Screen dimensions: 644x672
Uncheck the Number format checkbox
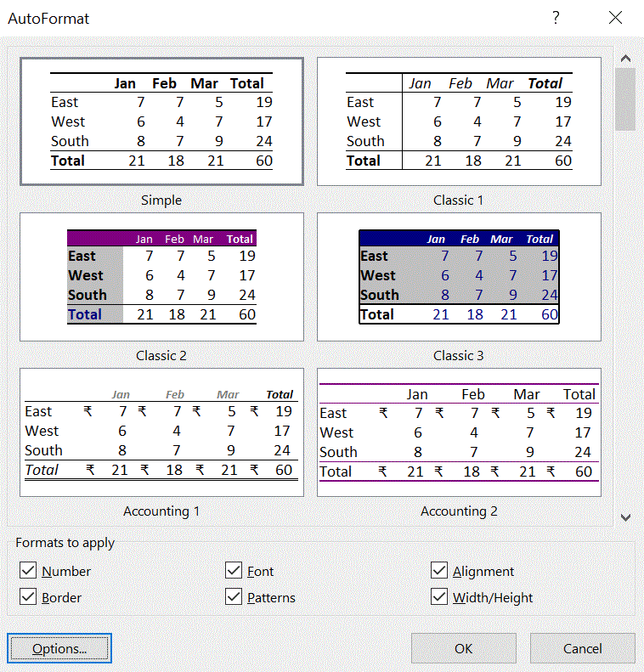28,571
